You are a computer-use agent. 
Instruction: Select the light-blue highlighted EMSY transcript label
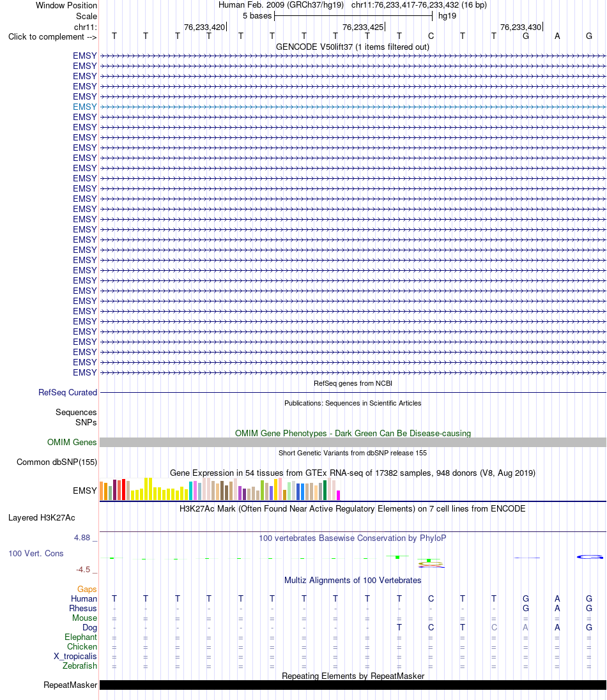pyautogui.click(x=85, y=107)
